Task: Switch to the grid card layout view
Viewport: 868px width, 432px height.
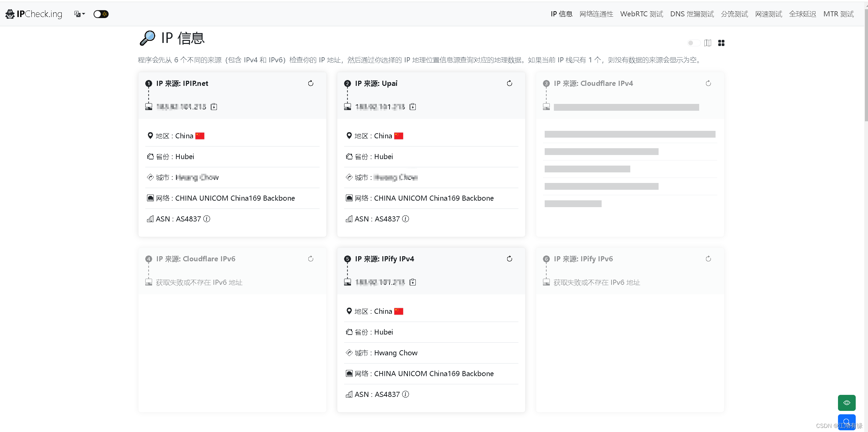Action: pos(721,43)
